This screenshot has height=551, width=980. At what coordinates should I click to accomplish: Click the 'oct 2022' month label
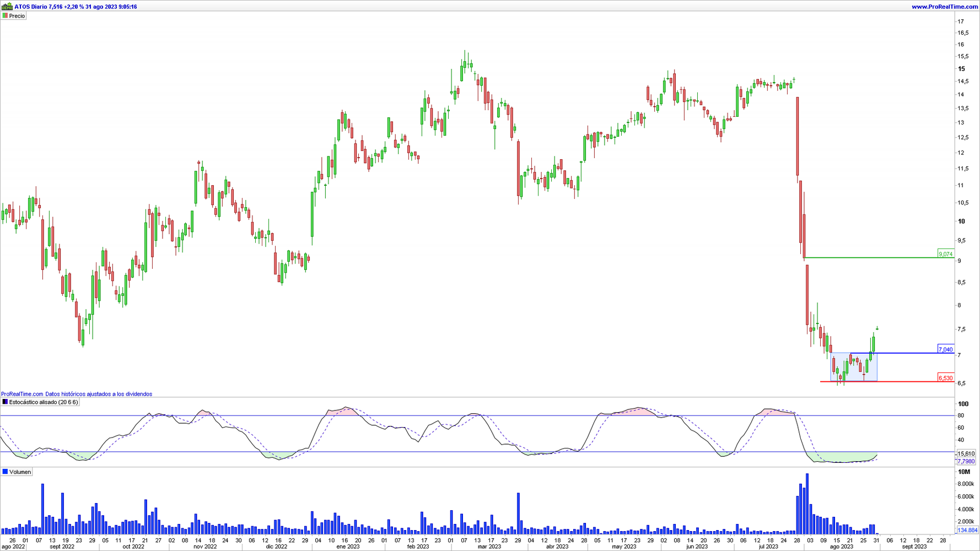pyautogui.click(x=133, y=547)
